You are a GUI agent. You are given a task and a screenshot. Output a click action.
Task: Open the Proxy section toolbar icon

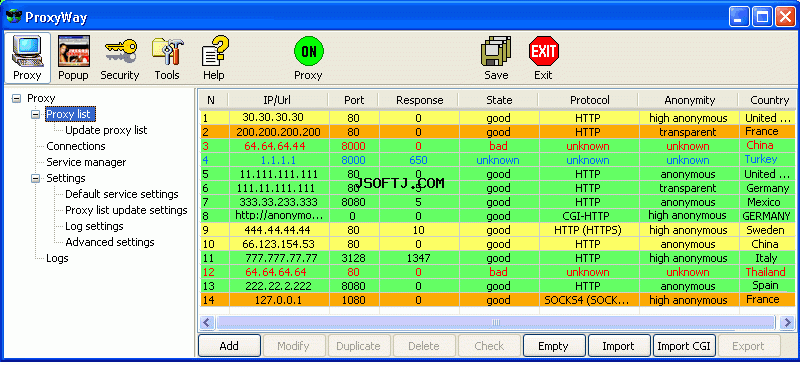(28, 58)
